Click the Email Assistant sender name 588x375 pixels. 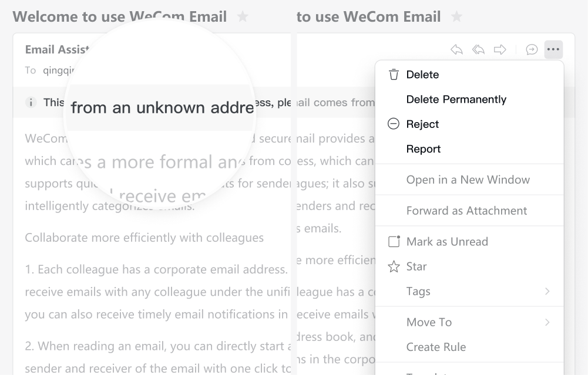pyautogui.click(x=57, y=49)
